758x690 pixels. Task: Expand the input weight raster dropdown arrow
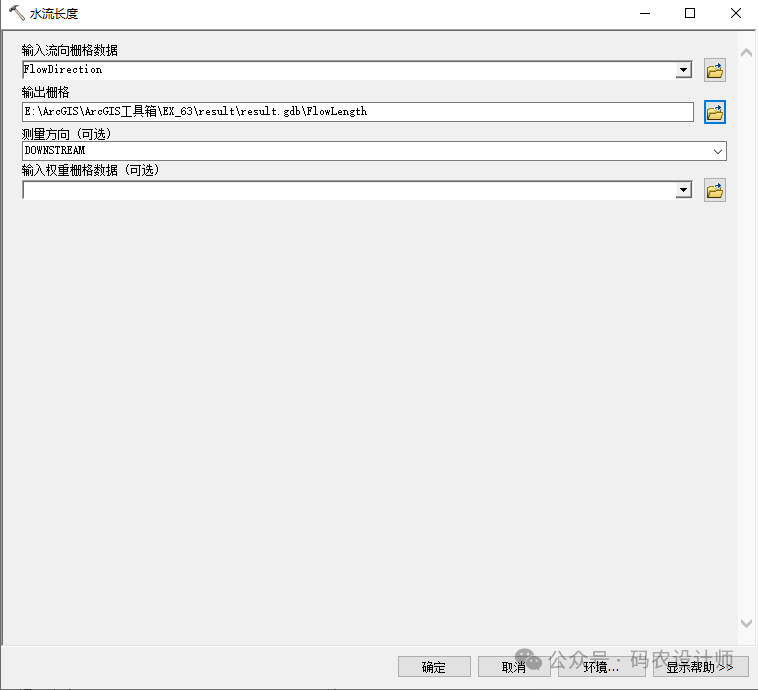point(684,190)
